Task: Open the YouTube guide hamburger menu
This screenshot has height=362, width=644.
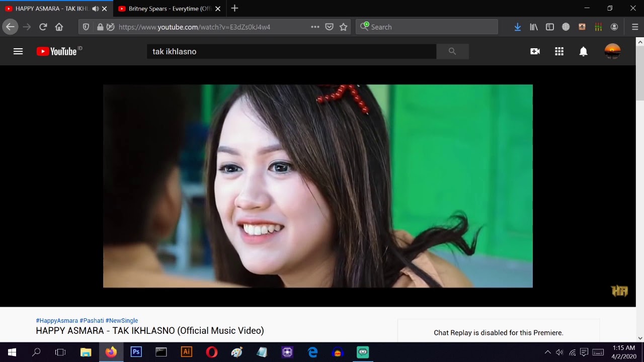Action: (18, 51)
